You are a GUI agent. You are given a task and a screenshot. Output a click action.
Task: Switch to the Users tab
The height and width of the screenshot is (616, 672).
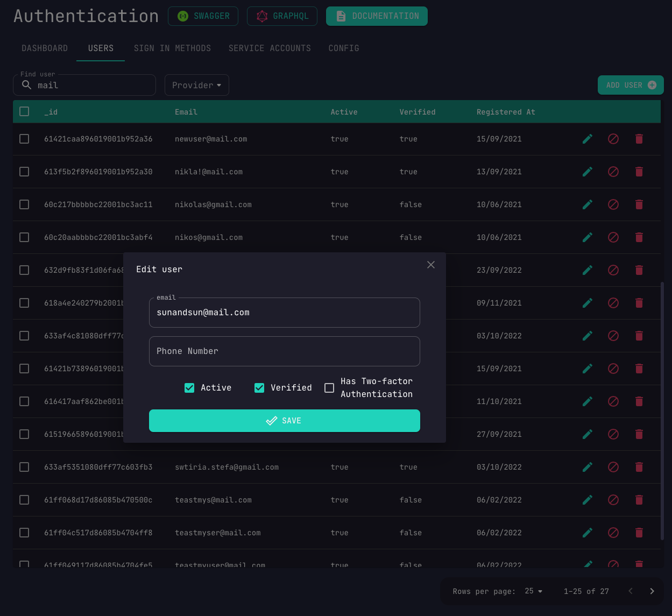tap(101, 48)
